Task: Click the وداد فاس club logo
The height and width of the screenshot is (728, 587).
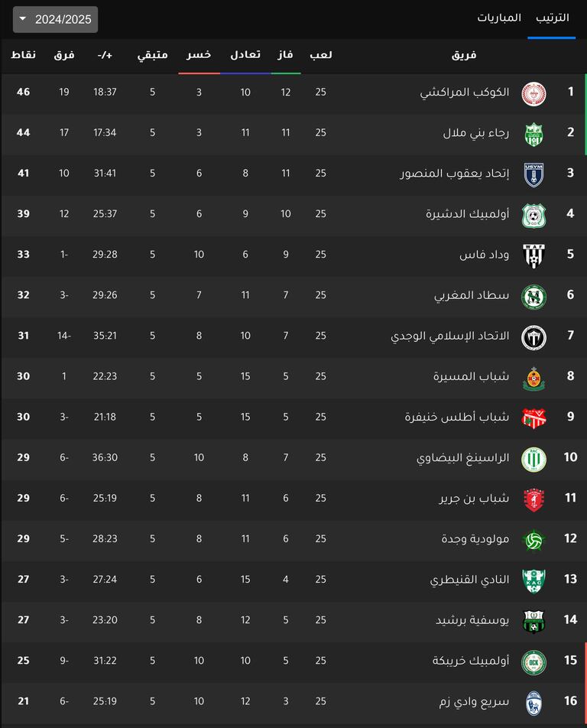Action: (x=533, y=255)
